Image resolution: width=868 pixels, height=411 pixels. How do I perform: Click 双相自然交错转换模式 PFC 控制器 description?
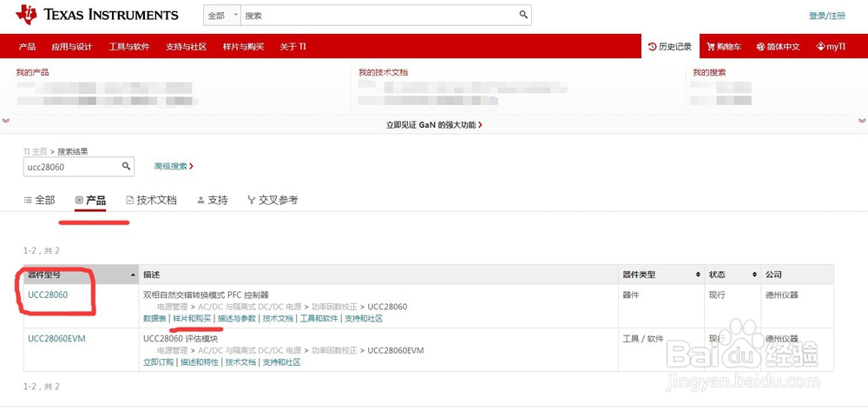pos(206,295)
